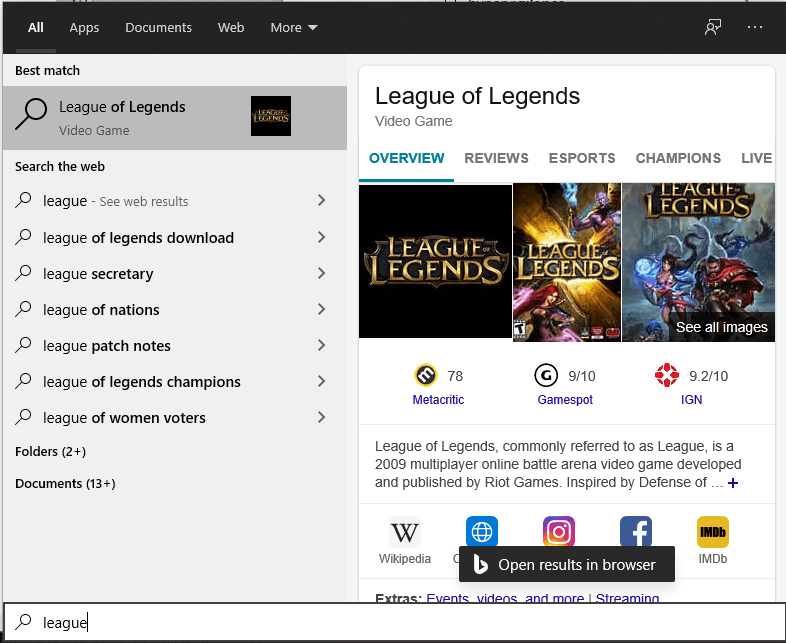Screen dimensions: 786x643
Task: Click the League of Legends logo beside best match
Action: (x=271, y=116)
